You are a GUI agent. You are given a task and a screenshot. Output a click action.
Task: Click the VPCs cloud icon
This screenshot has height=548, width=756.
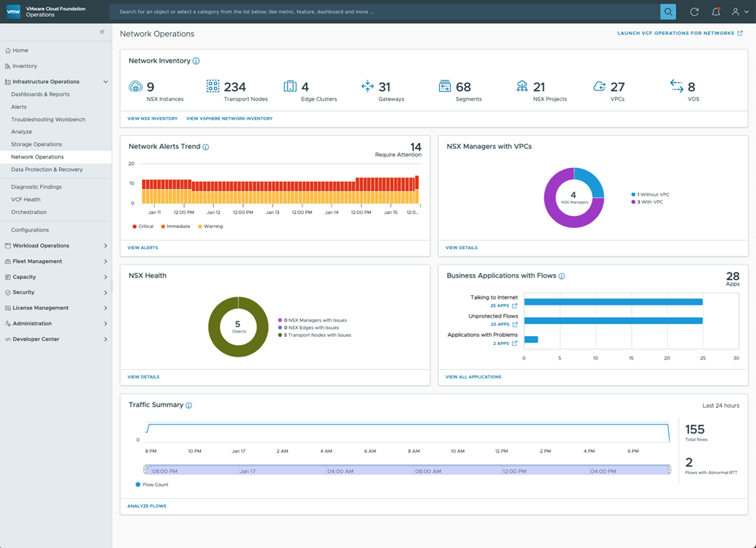[599, 86]
